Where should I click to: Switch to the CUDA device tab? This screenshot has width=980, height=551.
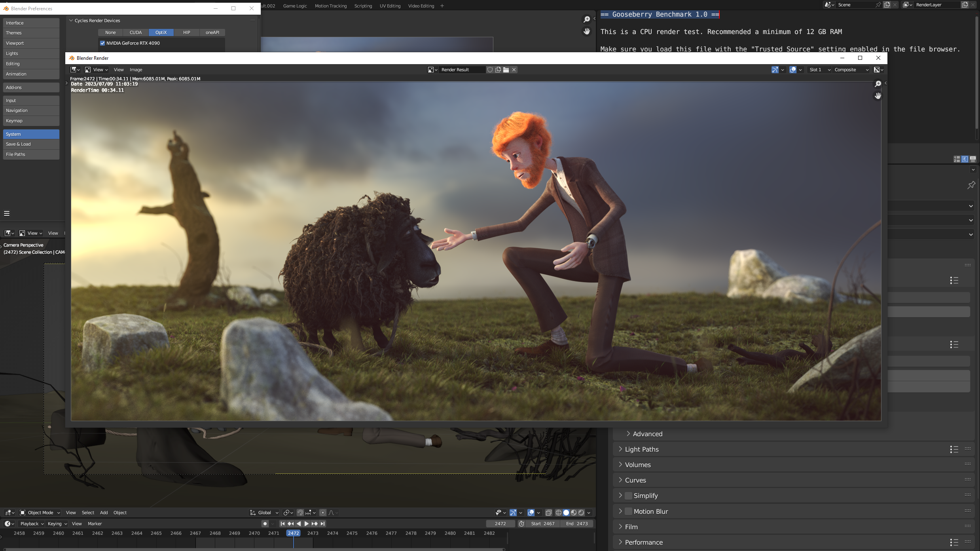pyautogui.click(x=136, y=32)
